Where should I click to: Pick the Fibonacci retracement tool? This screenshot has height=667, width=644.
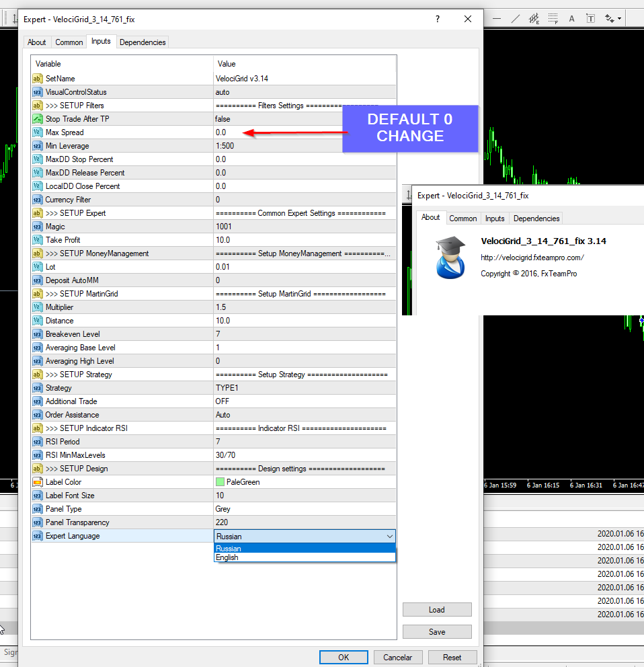point(554,18)
